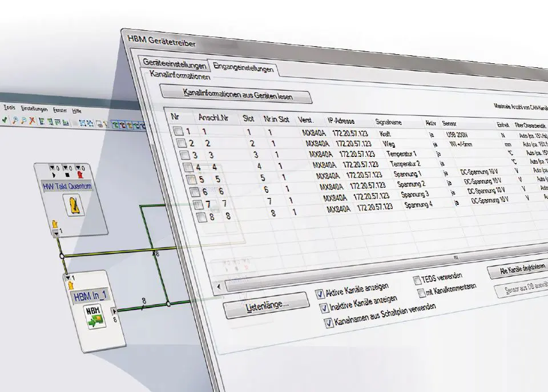This screenshot has height=392, width=548.
Task: Enable the mit Kanalkommentaren checkbox
Action: point(421,293)
